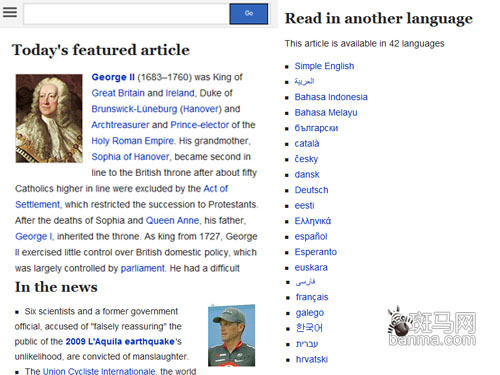Click the blue Go button

[x=249, y=14]
